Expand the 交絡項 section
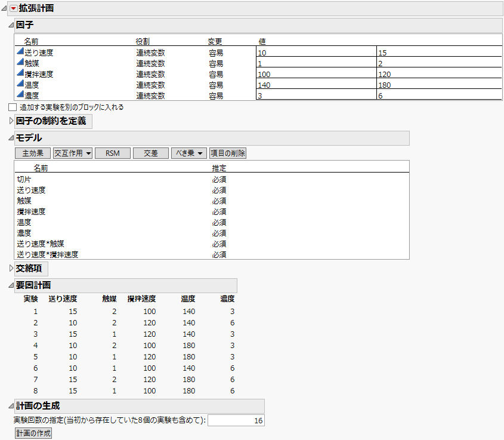 10,269
